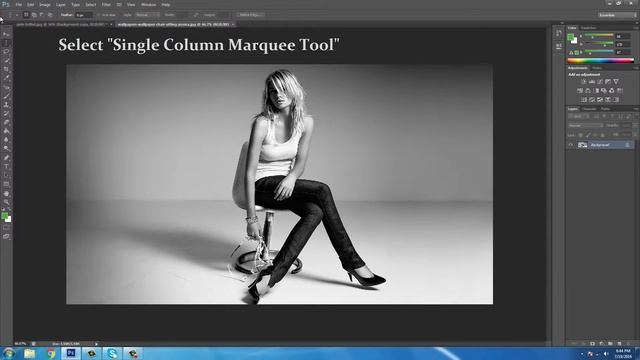The width and height of the screenshot is (640, 360).
Task: Open the Layers panel flyout menu
Action: [636, 109]
